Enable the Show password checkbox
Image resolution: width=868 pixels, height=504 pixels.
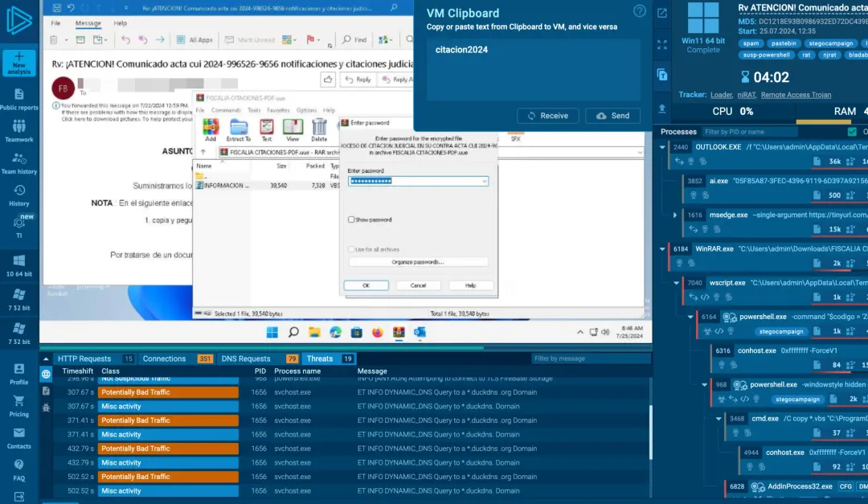click(352, 220)
